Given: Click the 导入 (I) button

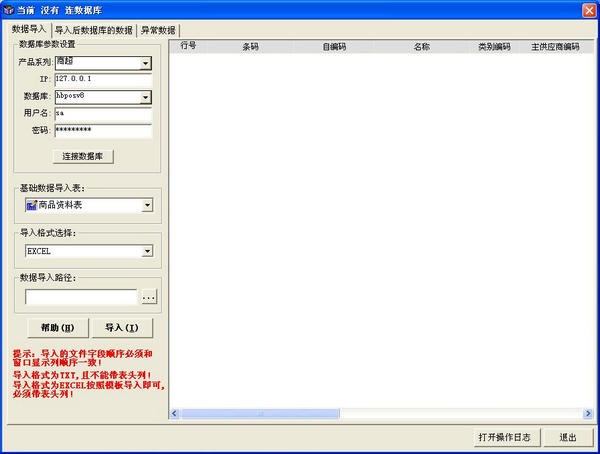Looking at the screenshot, I should point(122,328).
